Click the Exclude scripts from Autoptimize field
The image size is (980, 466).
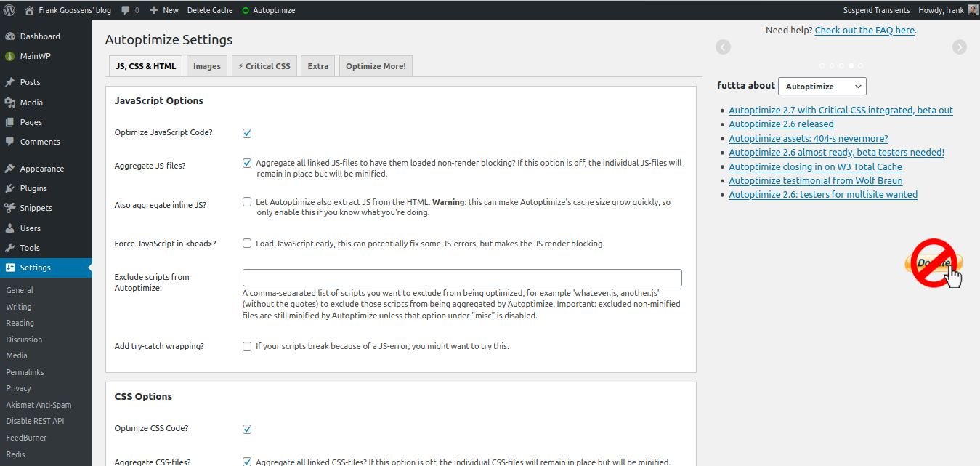pos(462,277)
